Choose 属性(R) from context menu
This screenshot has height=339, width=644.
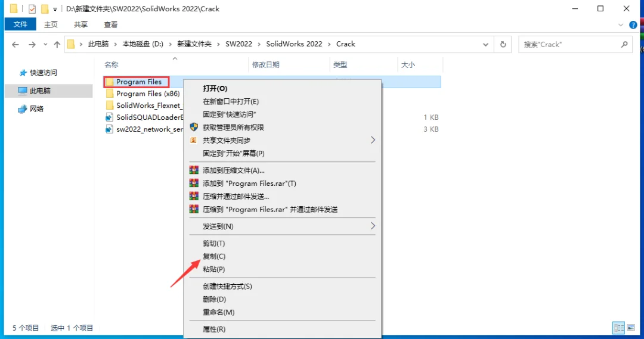point(282,329)
